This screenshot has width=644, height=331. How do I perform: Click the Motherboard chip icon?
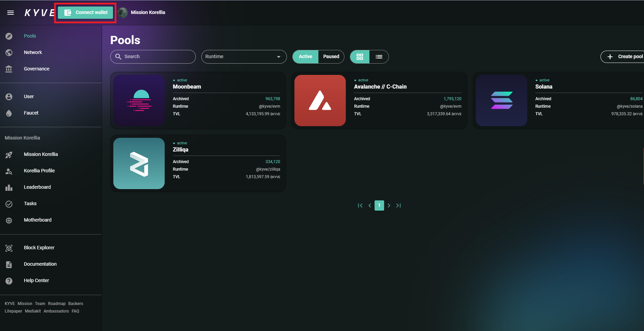coord(9,220)
